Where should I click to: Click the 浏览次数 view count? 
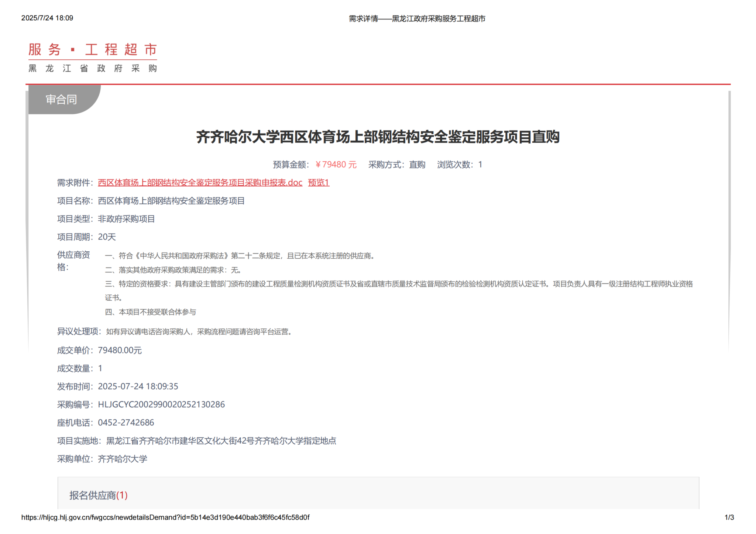pyautogui.click(x=460, y=165)
